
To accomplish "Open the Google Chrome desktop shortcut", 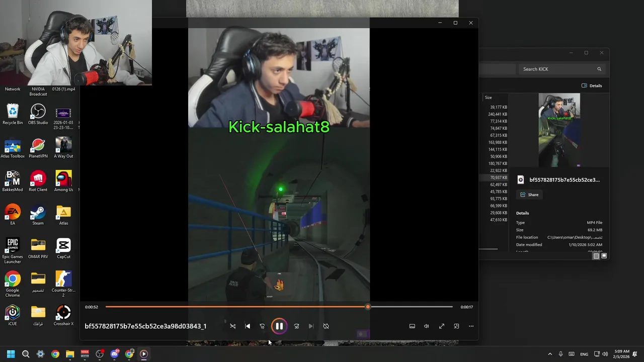I will (13, 284).
